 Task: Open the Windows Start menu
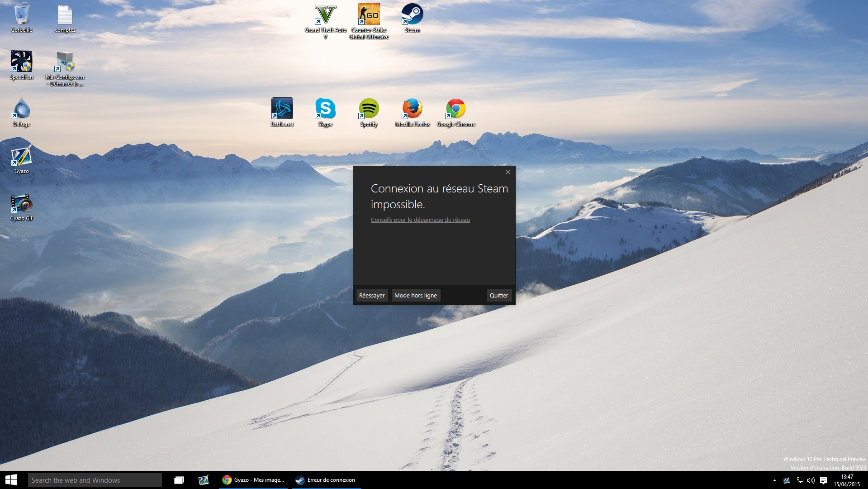tap(11, 480)
